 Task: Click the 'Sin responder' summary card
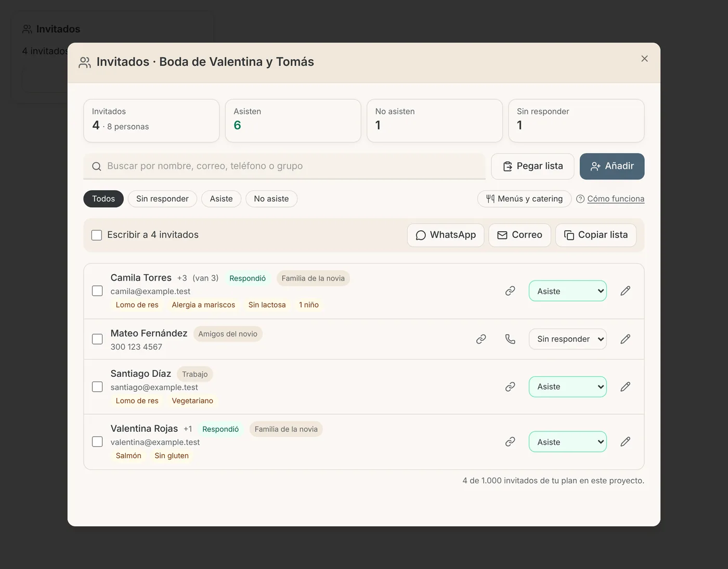(576, 121)
